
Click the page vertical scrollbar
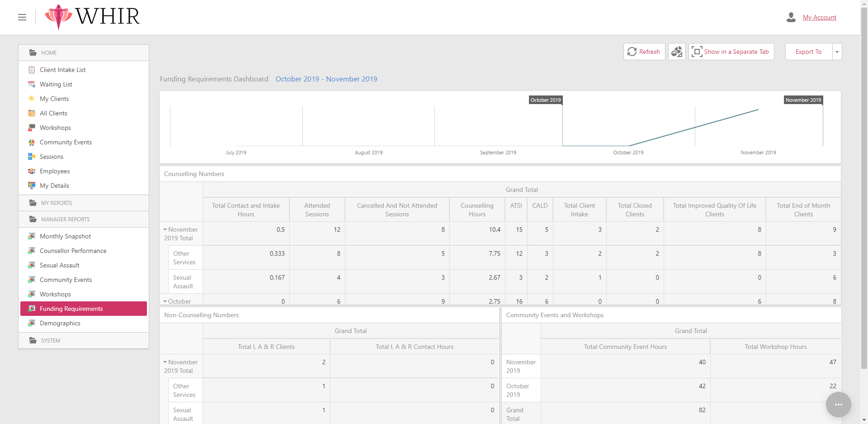(864, 188)
